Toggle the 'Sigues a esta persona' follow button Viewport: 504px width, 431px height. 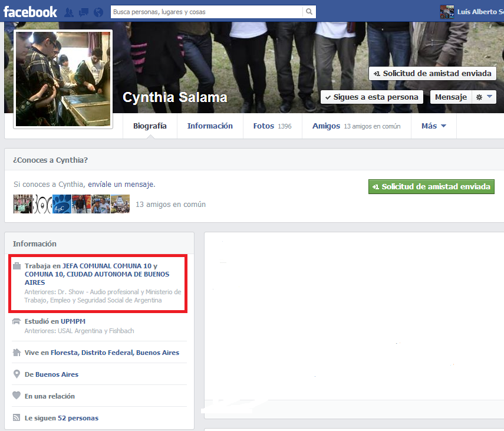point(371,97)
